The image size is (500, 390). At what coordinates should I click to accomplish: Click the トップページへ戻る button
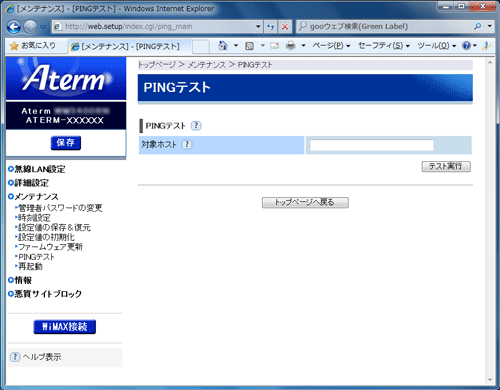coord(305,202)
